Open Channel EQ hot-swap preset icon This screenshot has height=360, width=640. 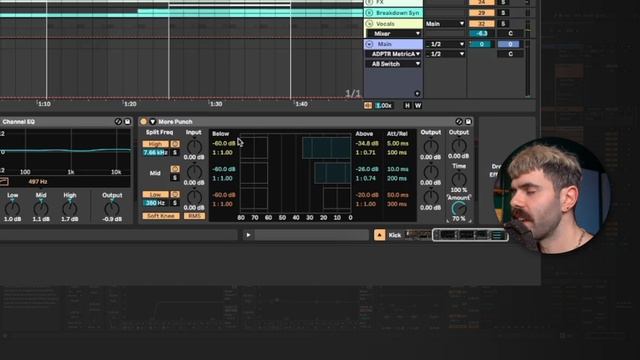pos(118,122)
